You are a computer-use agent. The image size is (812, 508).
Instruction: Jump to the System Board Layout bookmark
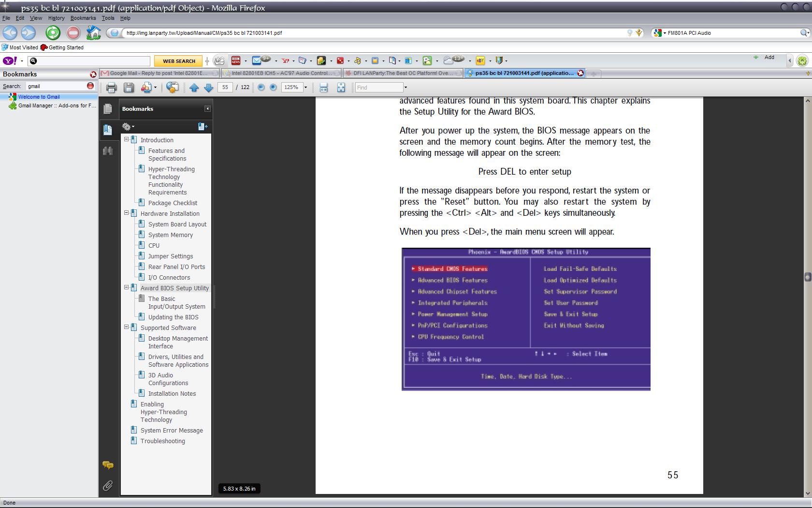click(x=177, y=224)
